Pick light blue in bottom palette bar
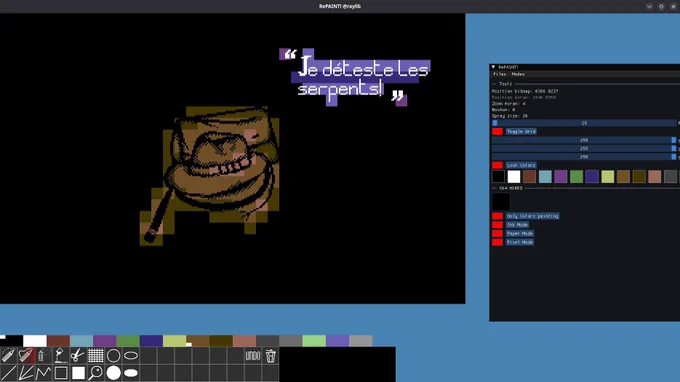 pos(82,341)
